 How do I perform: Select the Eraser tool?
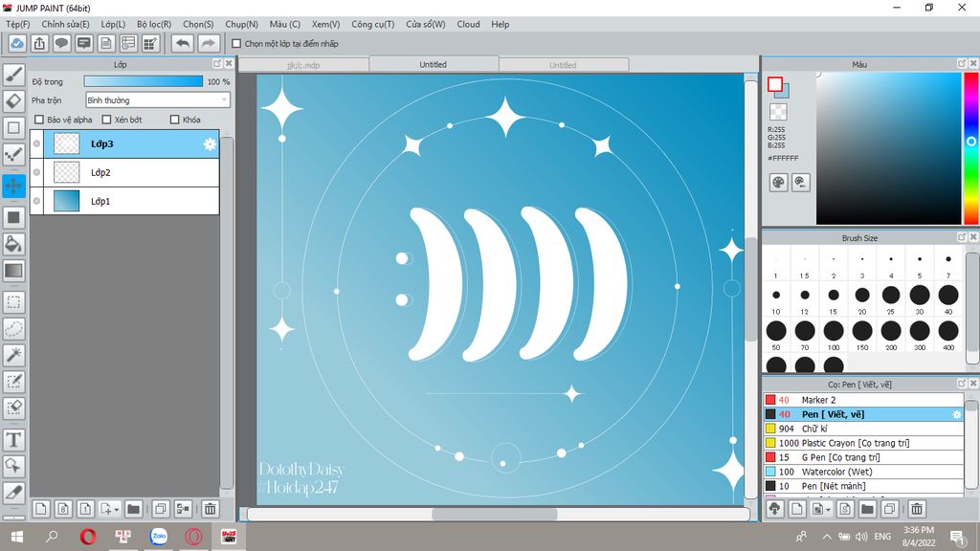[x=13, y=101]
